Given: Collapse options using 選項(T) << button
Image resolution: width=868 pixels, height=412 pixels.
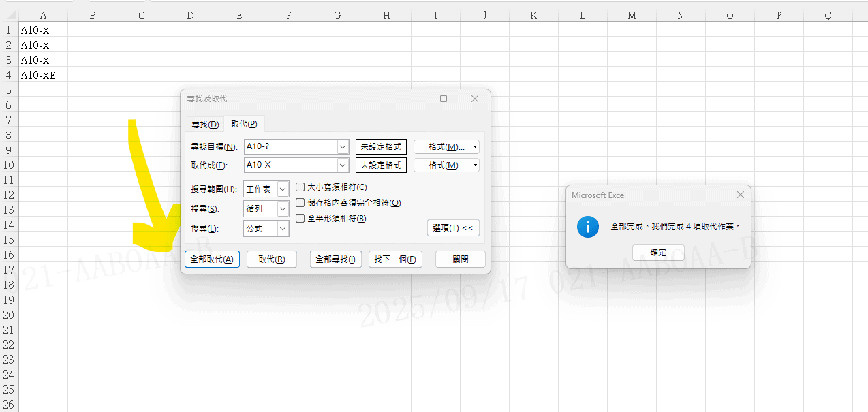Looking at the screenshot, I should 453,228.
